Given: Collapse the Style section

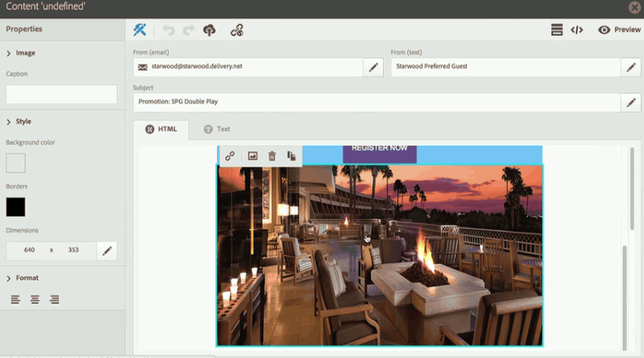Looking at the screenshot, I should [x=9, y=121].
